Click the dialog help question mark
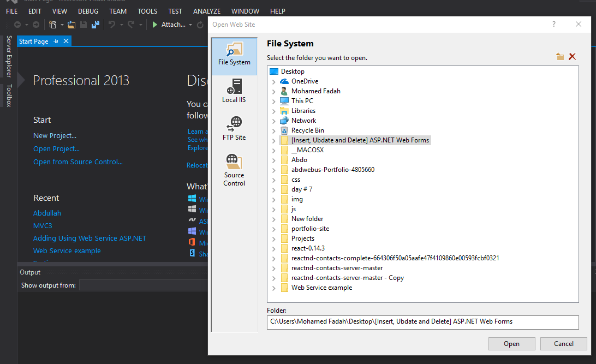 click(554, 25)
